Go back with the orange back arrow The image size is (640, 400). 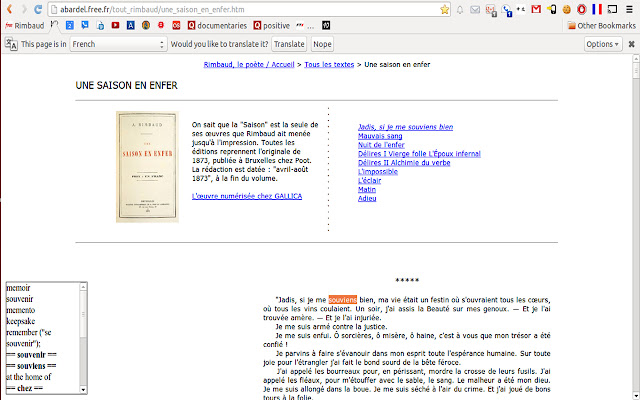[9, 9]
